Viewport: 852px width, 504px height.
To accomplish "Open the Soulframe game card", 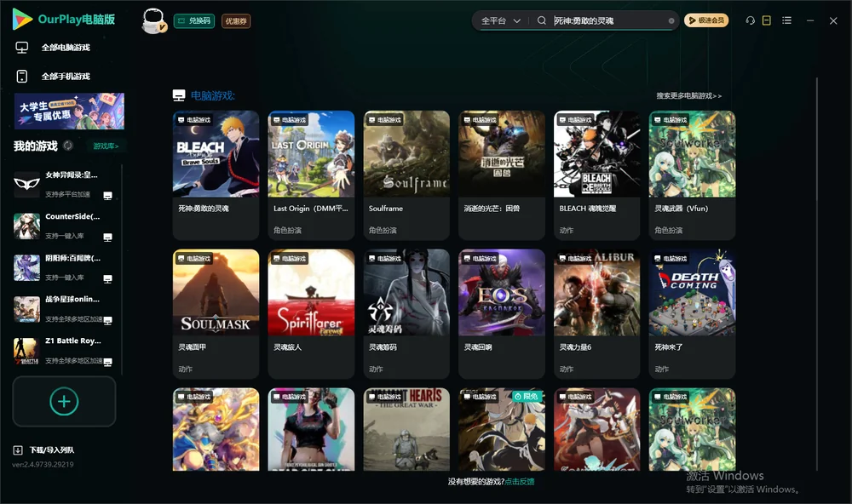I will (406, 175).
